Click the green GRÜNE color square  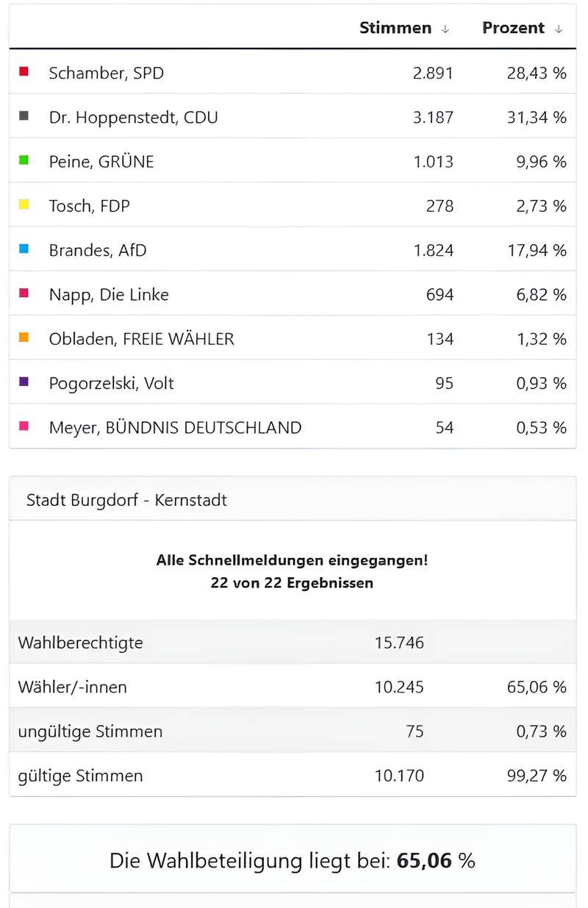pos(24,160)
